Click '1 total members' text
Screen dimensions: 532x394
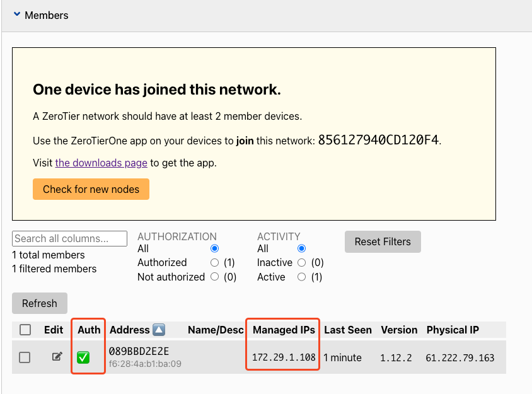[49, 255]
